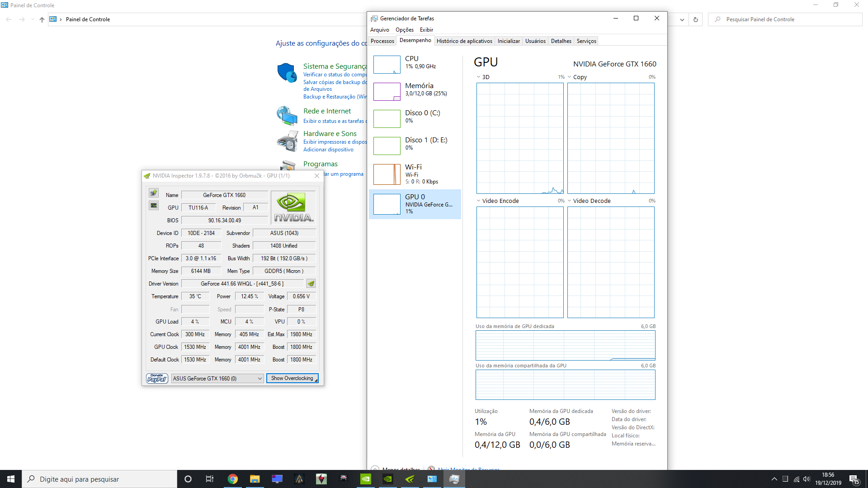This screenshot has height=488, width=868.
Task: Switch to the Serviços tab
Action: point(586,41)
